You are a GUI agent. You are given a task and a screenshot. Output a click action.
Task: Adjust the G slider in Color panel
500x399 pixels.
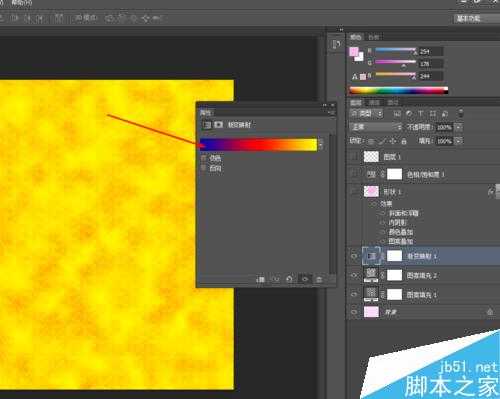(396, 63)
